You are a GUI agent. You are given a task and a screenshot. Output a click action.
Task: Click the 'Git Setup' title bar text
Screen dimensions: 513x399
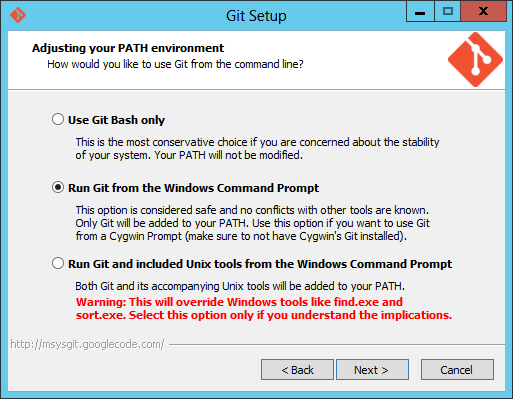pos(256,16)
